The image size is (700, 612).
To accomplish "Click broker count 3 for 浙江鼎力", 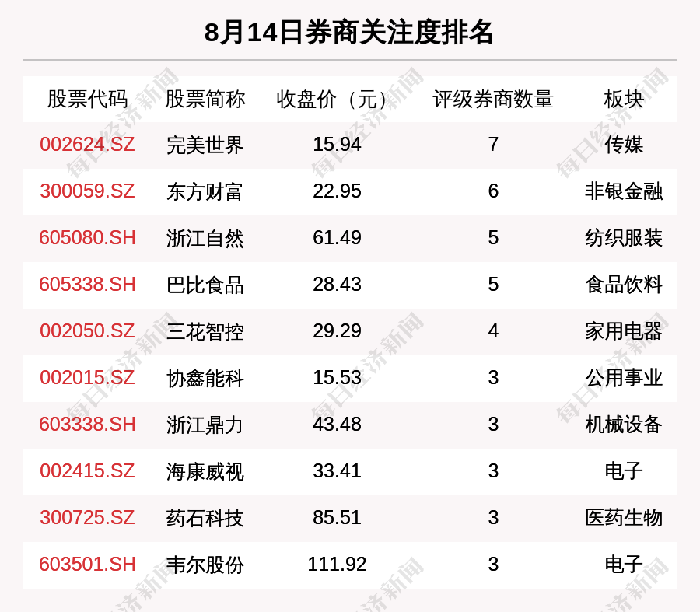I will pos(493,425).
